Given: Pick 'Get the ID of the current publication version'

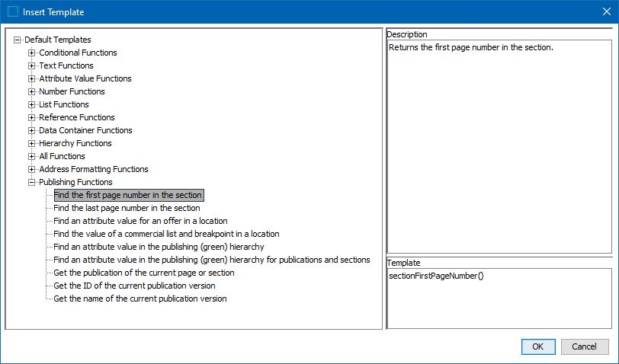Looking at the screenshot, I should pos(134,286).
